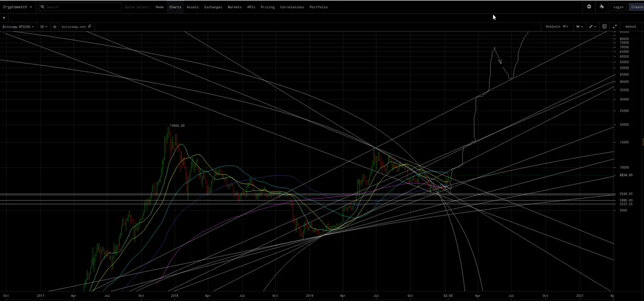
Task: Favorite this market with the star icon
Action: pyautogui.click(x=55, y=27)
